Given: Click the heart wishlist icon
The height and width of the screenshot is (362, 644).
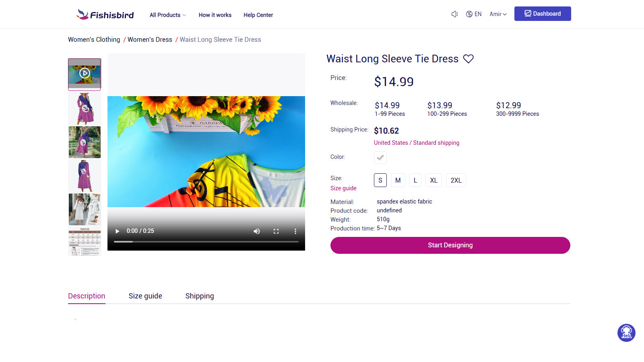Looking at the screenshot, I should click(x=468, y=59).
